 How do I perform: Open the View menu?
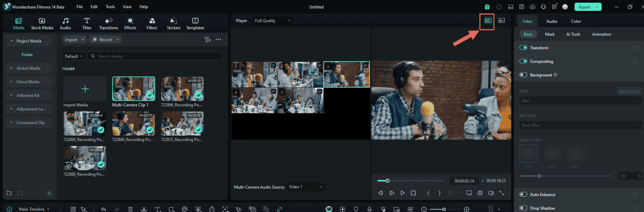(127, 7)
